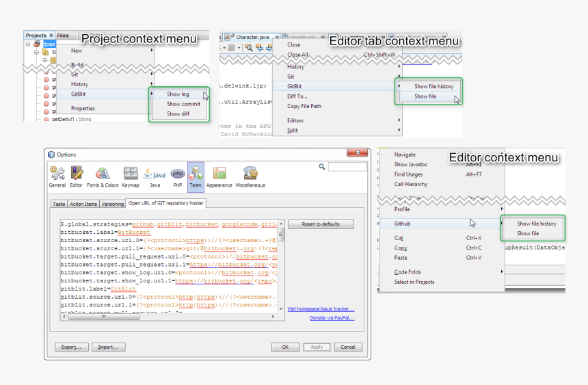Screen dimensions: 588x385
Task: Collapse the project root tree node
Action: 28,44
